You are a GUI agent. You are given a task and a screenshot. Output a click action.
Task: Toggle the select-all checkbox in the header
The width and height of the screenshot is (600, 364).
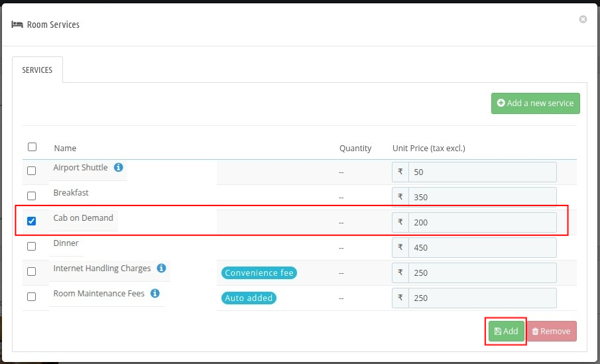coord(32,147)
